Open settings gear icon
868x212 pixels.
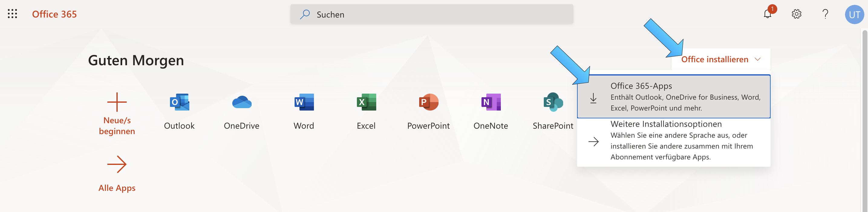[796, 14]
